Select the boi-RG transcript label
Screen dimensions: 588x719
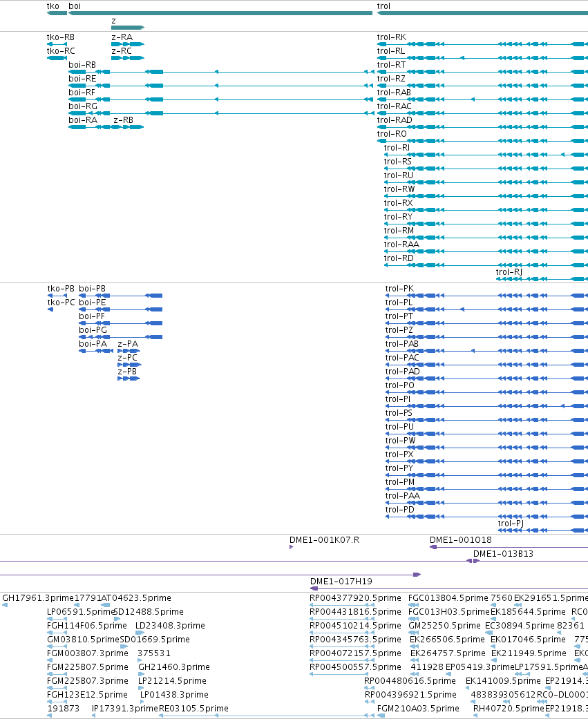[x=83, y=106]
